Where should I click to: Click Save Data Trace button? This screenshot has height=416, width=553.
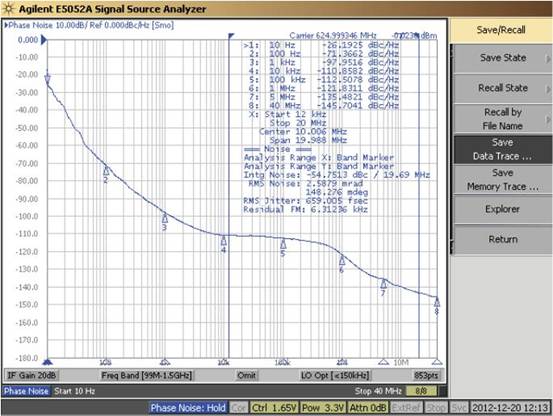pos(503,149)
